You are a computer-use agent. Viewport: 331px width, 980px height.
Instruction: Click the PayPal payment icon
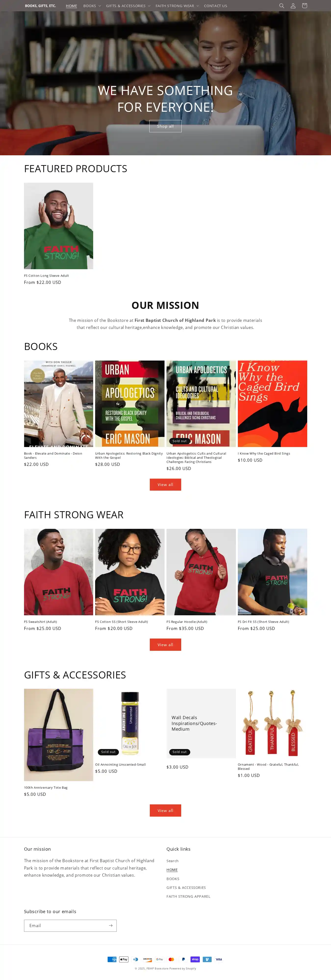pyautogui.click(x=183, y=959)
